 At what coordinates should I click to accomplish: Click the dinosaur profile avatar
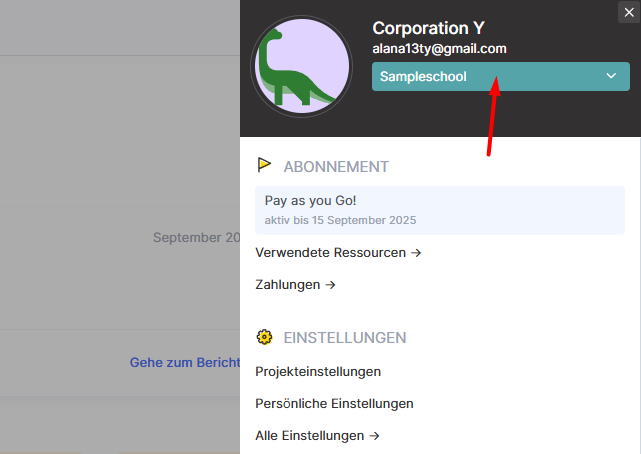point(301,68)
